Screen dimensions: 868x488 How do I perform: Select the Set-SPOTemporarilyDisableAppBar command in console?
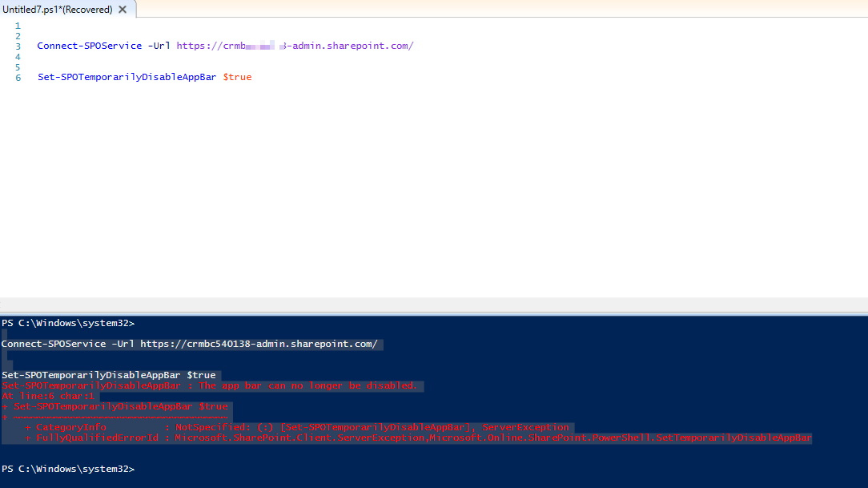[x=108, y=374]
